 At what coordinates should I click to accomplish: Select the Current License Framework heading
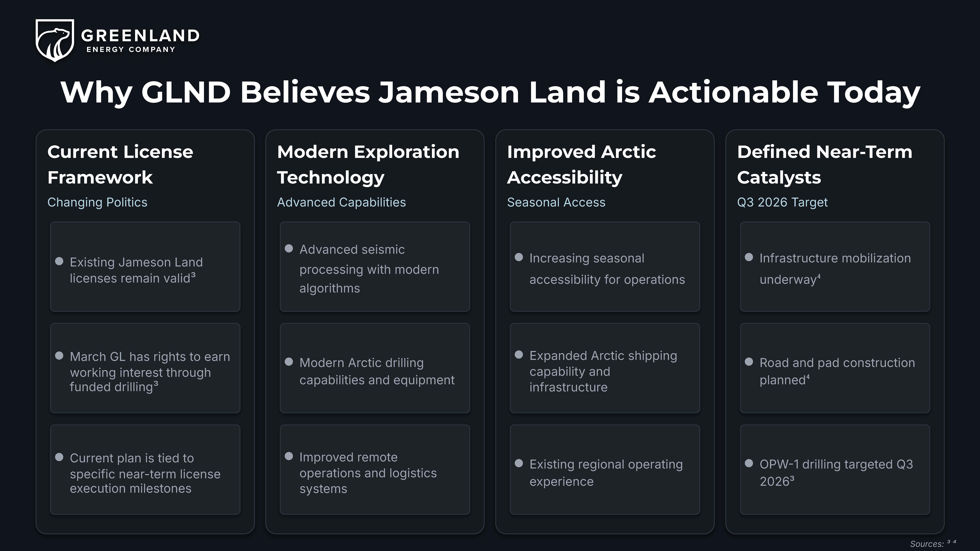120,164
